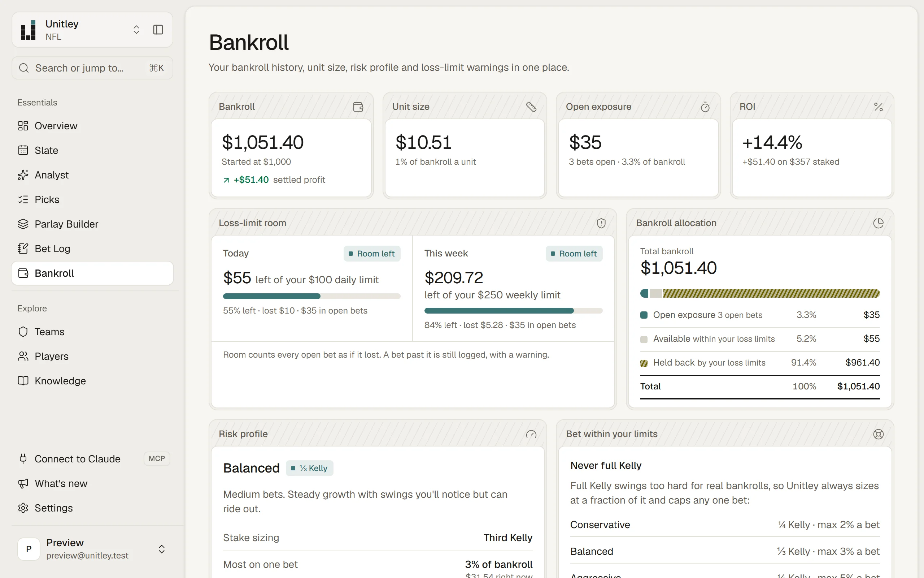The height and width of the screenshot is (578, 924).
Task: Click the P avatar for Preview account
Action: click(x=29, y=549)
